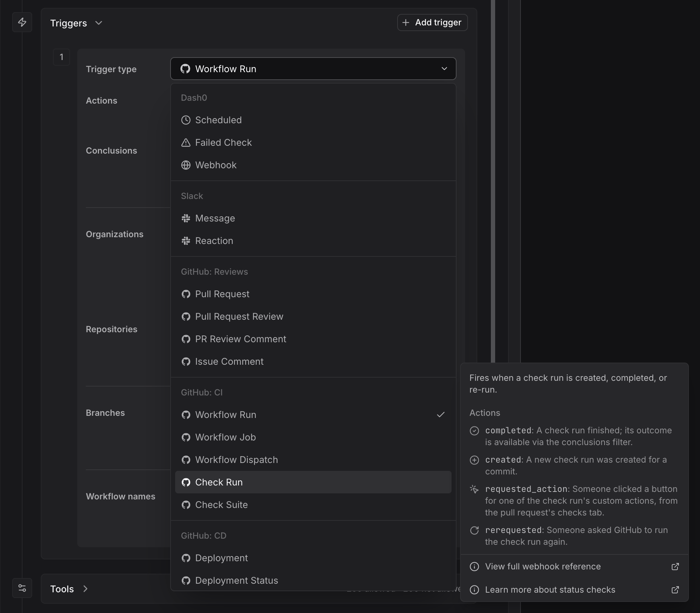Screen dimensions: 700x613
Task: Click the tools sliders sidebar icon
Action: coord(22,588)
